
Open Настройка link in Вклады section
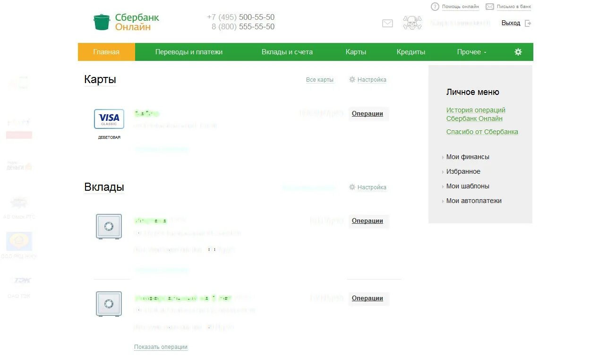pyautogui.click(x=372, y=187)
